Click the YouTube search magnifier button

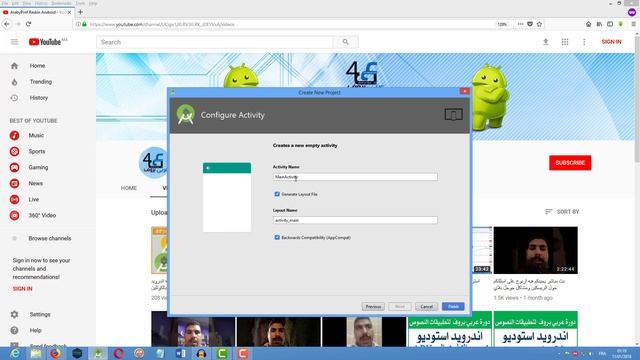pyautogui.click(x=346, y=42)
